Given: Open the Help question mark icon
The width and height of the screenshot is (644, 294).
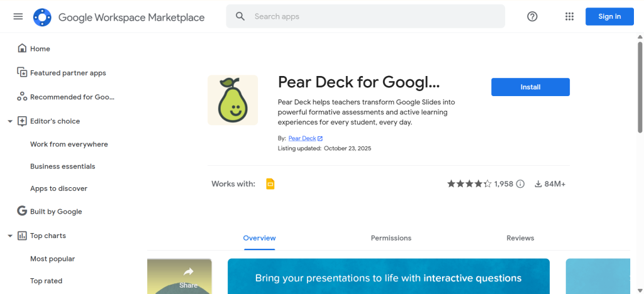Looking at the screenshot, I should tap(532, 16).
